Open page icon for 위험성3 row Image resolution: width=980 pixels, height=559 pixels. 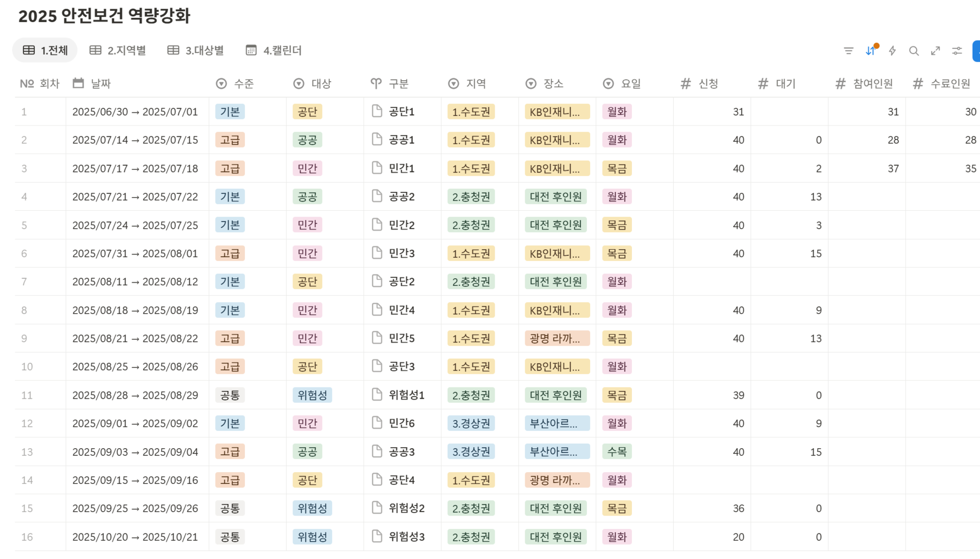[377, 537]
